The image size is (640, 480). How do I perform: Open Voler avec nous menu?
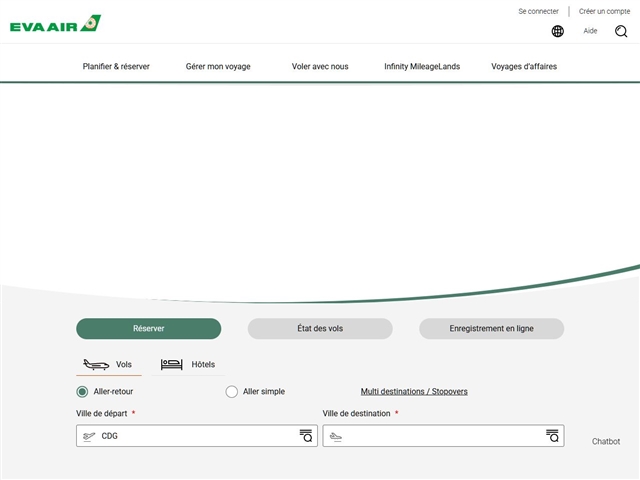[x=320, y=67]
